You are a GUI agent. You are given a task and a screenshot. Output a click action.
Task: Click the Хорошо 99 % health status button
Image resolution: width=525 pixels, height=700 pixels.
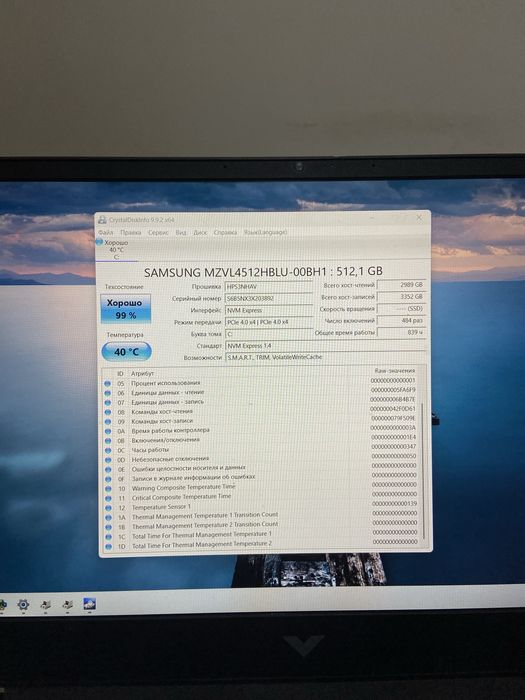coord(125,308)
